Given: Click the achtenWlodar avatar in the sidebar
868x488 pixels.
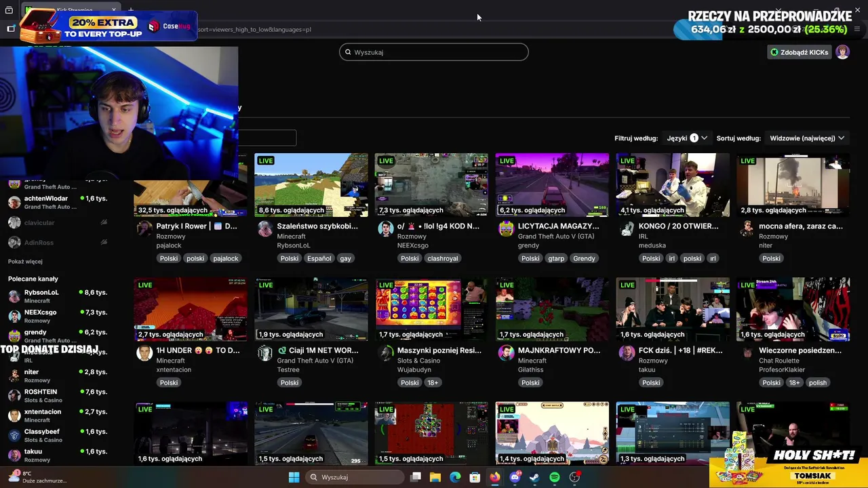Looking at the screenshot, I should [x=14, y=202].
